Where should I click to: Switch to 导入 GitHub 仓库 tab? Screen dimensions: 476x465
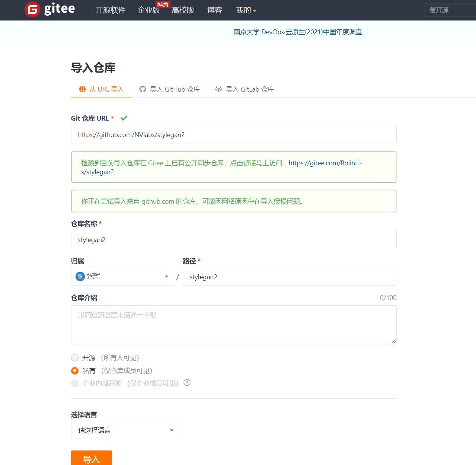(x=170, y=89)
